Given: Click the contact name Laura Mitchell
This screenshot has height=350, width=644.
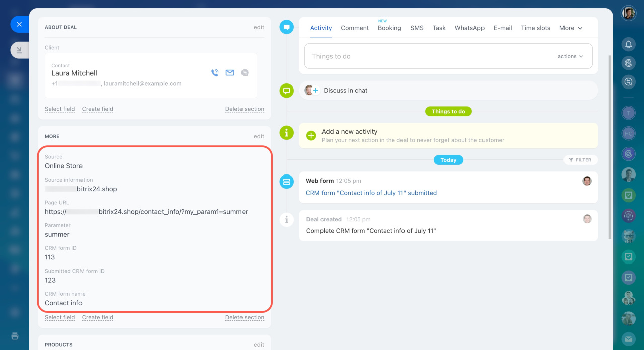Looking at the screenshot, I should click(74, 73).
